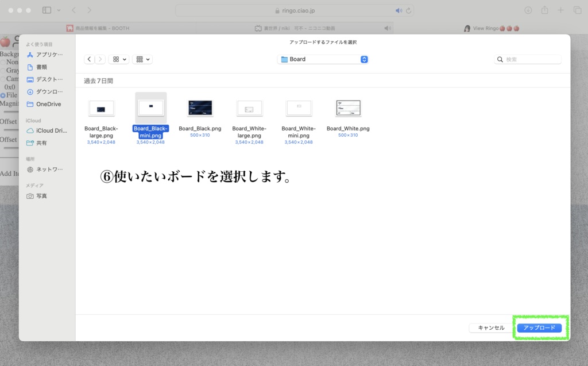Open the icon view options dropdown

tap(118, 59)
